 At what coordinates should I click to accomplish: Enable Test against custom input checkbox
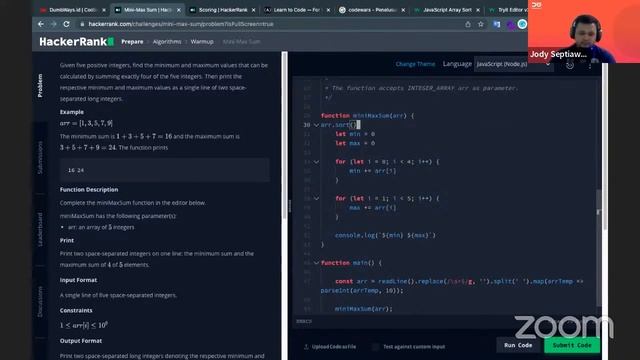click(376, 347)
